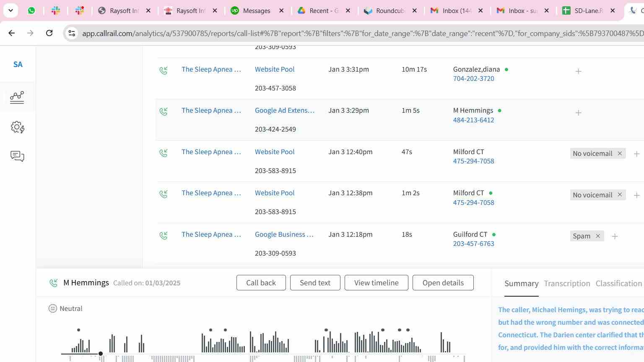Screen dimensions: 644x362
Task: Open the Analytics reports sidebar icon
Action: (17, 97)
